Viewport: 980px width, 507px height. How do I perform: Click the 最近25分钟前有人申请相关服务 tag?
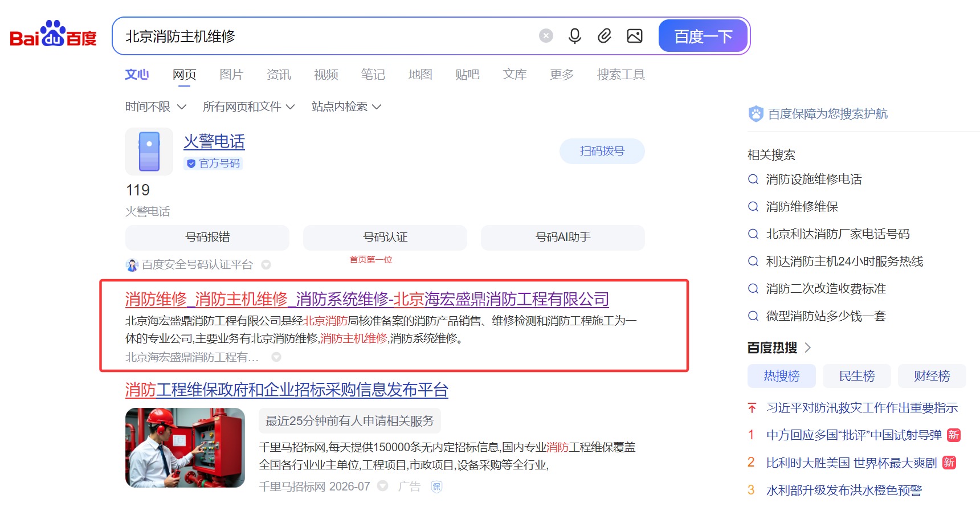click(350, 421)
